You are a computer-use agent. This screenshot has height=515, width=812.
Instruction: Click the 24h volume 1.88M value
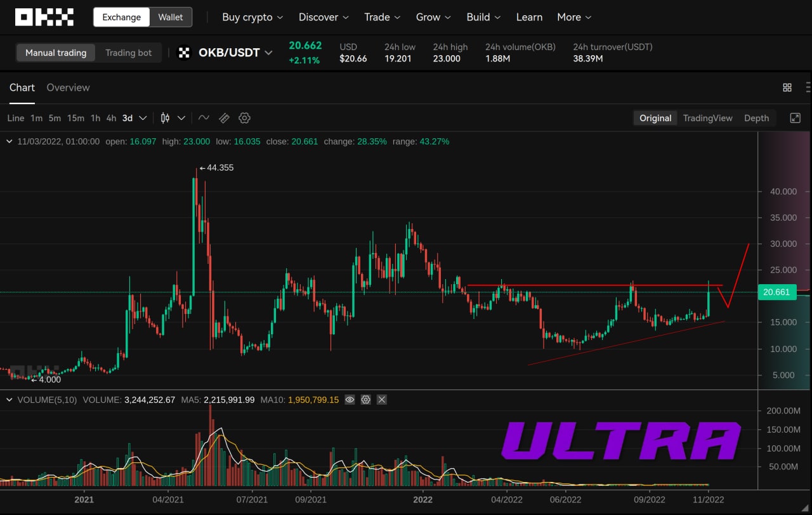(x=497, y=58)
